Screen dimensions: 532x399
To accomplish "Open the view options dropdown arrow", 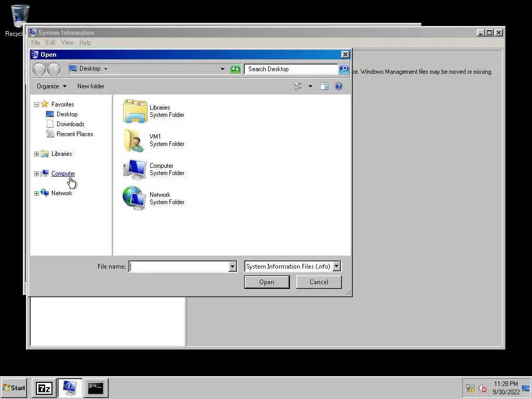I will click(310, 86).
